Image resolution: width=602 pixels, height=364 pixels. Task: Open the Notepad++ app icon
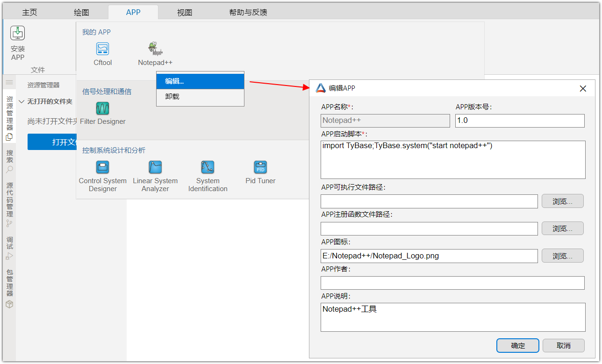point(155,49)
